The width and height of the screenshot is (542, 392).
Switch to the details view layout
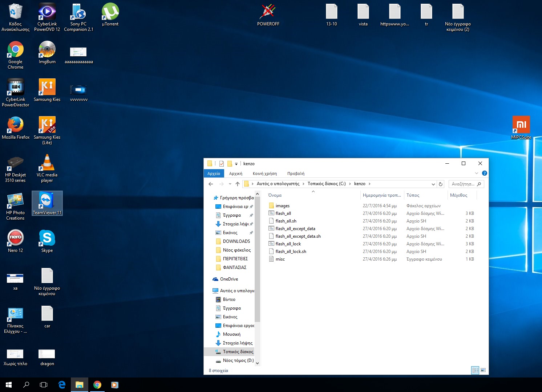point(475,370)
